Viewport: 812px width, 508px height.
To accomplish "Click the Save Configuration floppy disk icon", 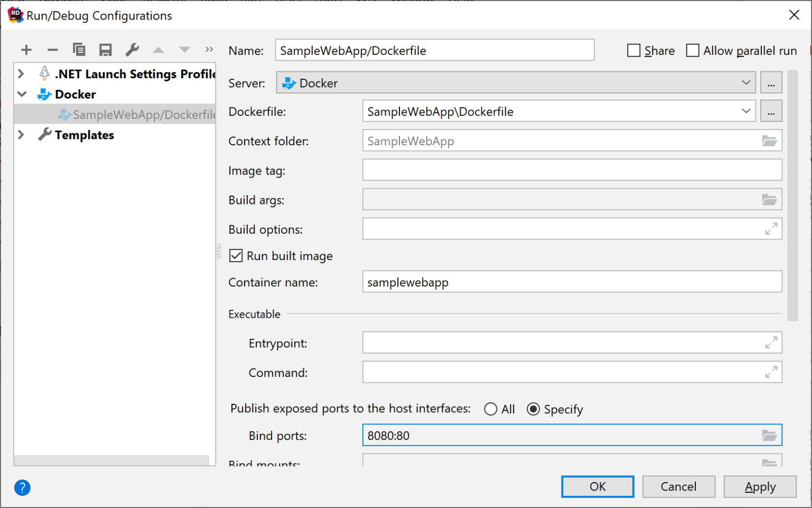I will (106, 50).
